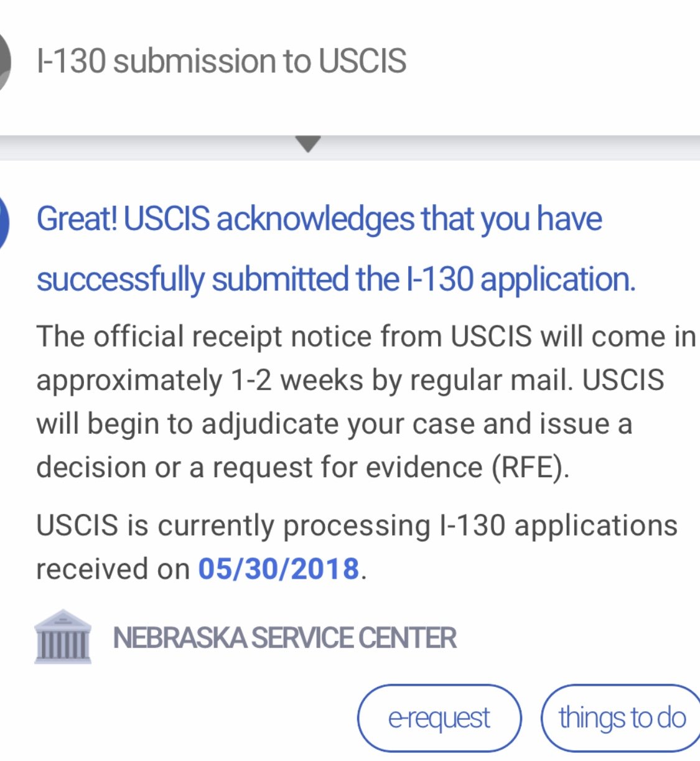This screenshot has width=700, height=761.
Task: Click the service center building icon
Action: [x=63, y=637]
